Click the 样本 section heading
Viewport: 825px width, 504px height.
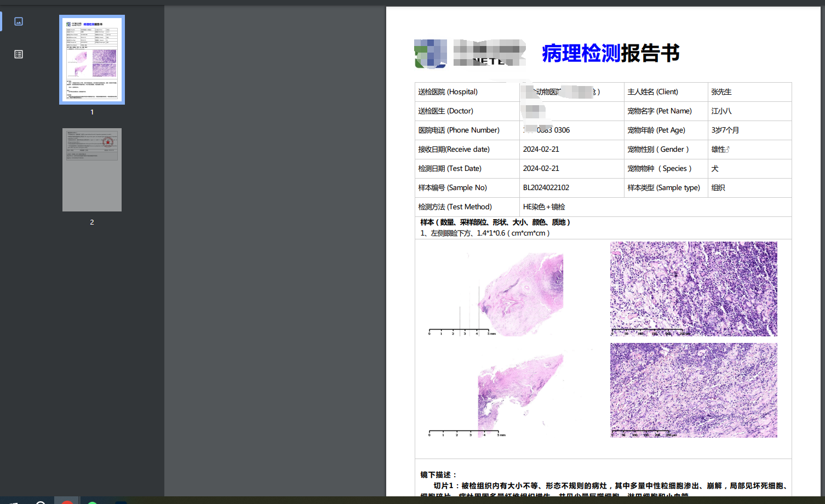(x=496, y=222)
